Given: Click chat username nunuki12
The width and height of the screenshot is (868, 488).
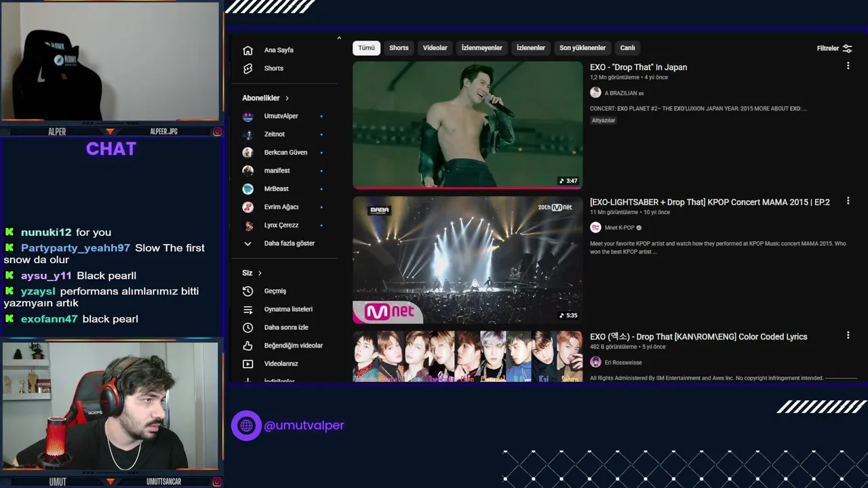Looking at the screenshot, I should coord(46,232).
